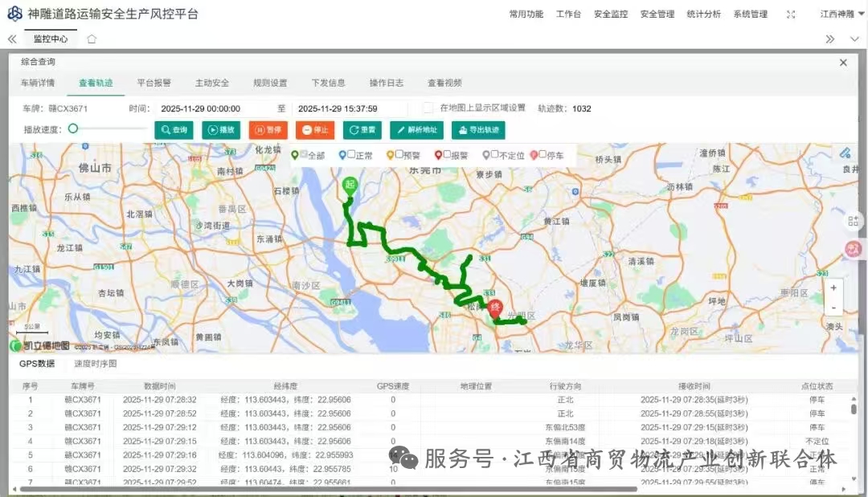Enable 在地图上显示区域设置 checkbox
The width and height of the screenshot is (868, 497).
pyautogui.click(x=428, y=107)
